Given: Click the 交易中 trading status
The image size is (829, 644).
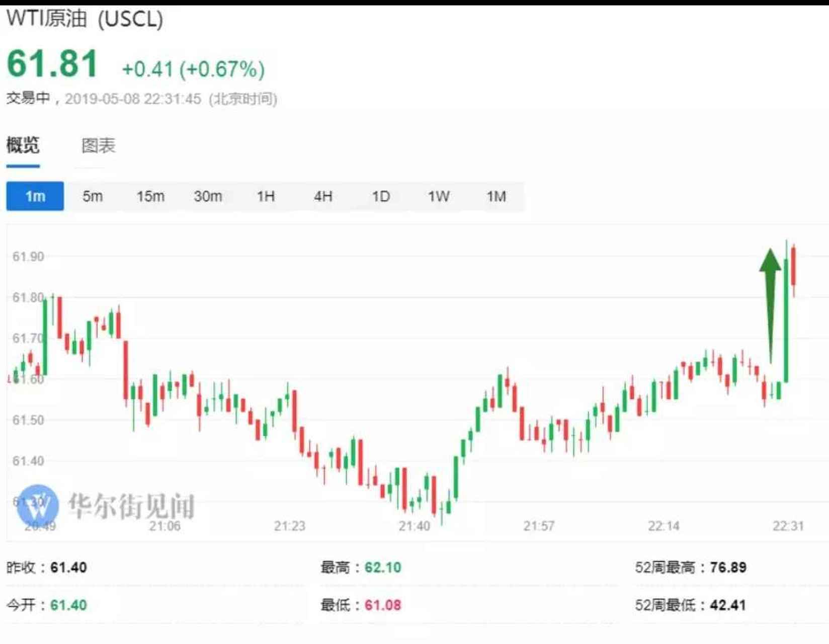Looking at the screenshot, I should [x=28, y=98].
